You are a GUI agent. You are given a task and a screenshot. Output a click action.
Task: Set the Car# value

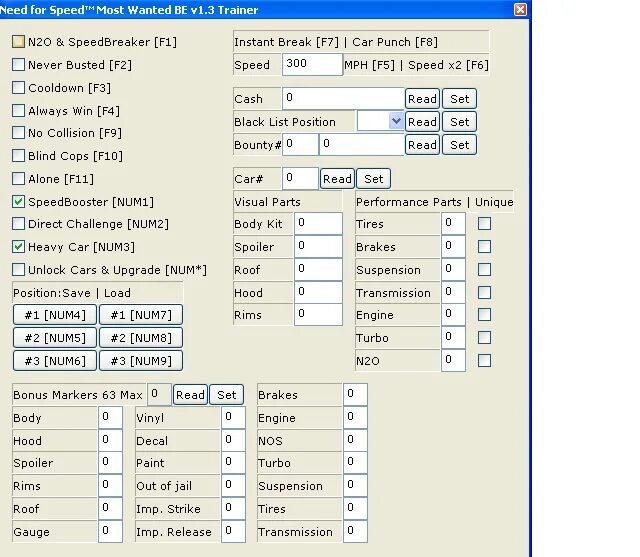373,179
